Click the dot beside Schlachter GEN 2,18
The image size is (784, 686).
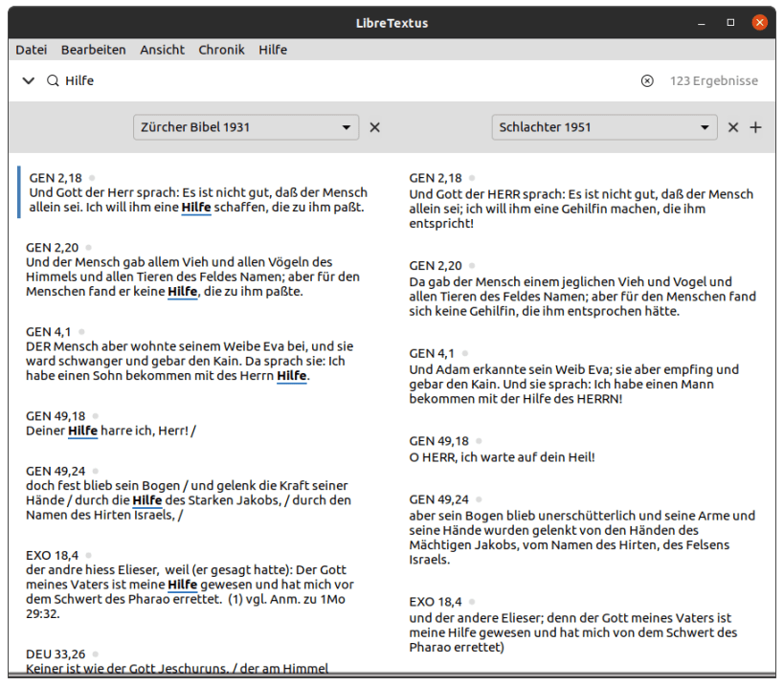tap(472, 178)
